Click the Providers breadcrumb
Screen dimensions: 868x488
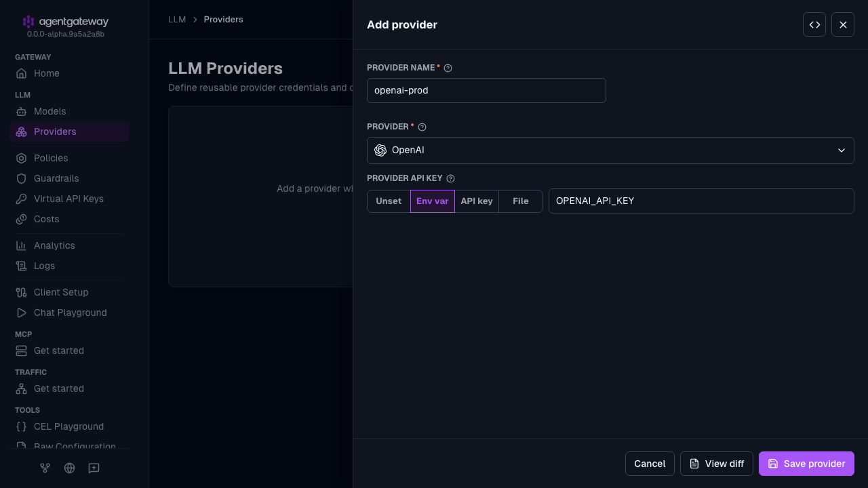[x=223, y=20]
